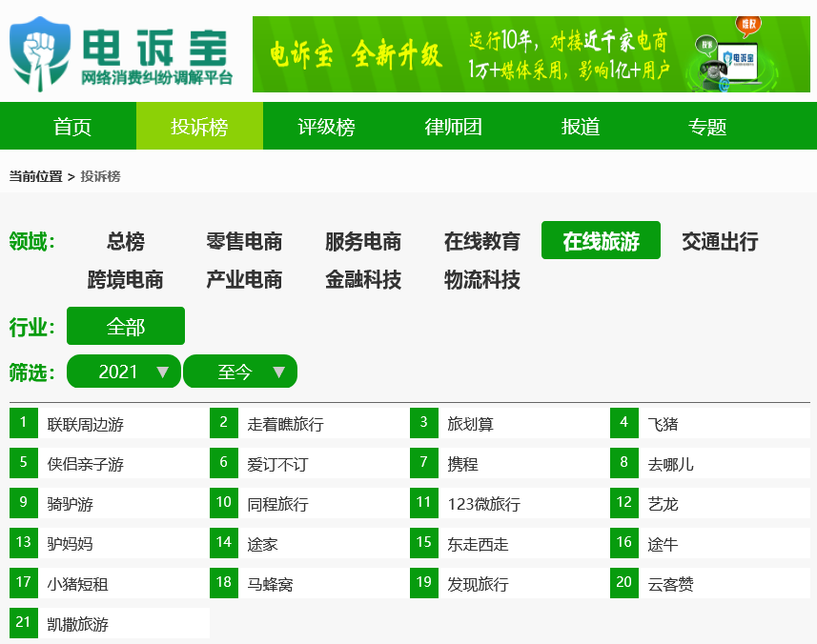Open rank 13 驴妈妈
817x644 pixels.
coord(110,543)
